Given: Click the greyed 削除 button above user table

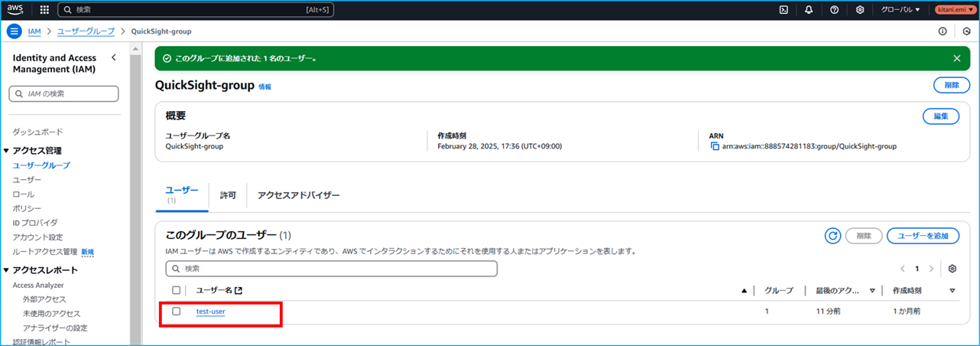Looking at the screenshot, I should coord(864,236).
